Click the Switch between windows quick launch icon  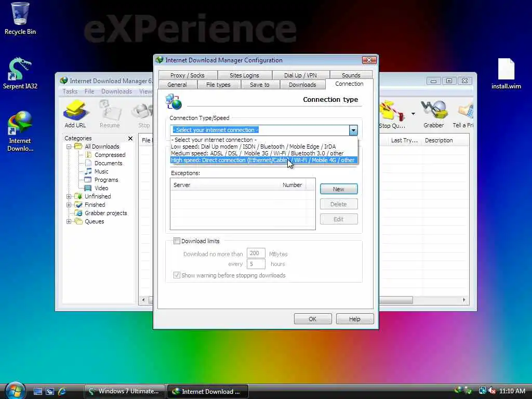click(50, 392)
